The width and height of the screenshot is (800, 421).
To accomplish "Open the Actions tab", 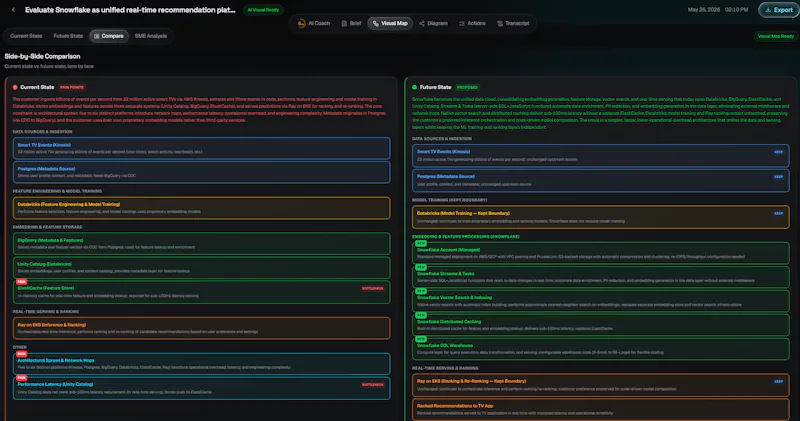I will coord(472,23).
